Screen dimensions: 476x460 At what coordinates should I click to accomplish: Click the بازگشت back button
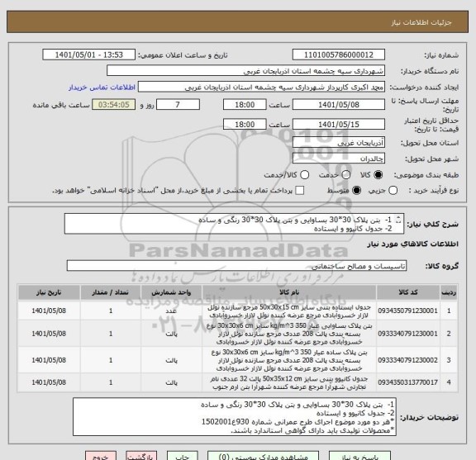(141, 456)
